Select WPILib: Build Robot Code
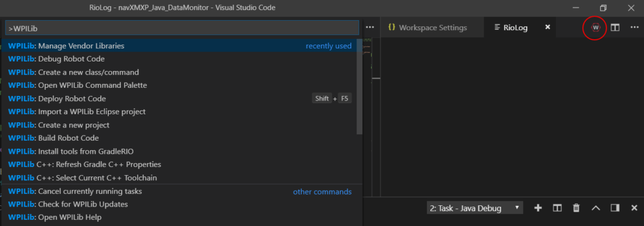Viewport: 644px width, 226px height. click(x=179, y=138)
